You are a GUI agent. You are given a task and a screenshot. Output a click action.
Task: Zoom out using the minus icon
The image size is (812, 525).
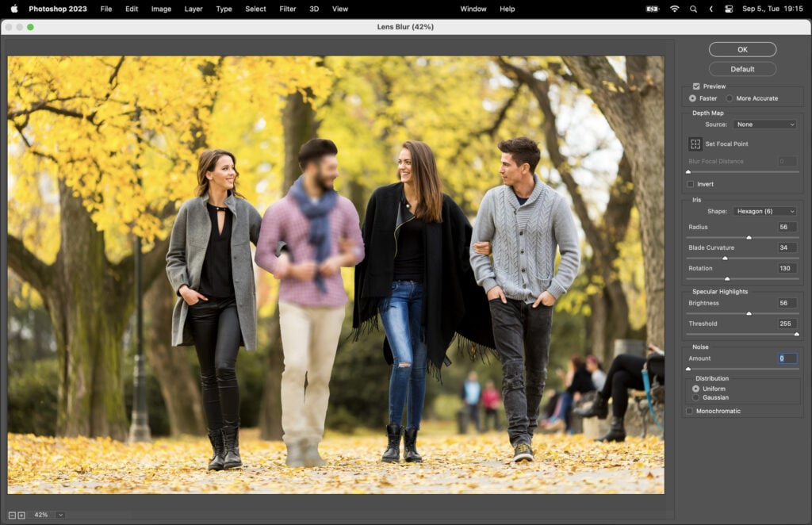pos(12,514)
